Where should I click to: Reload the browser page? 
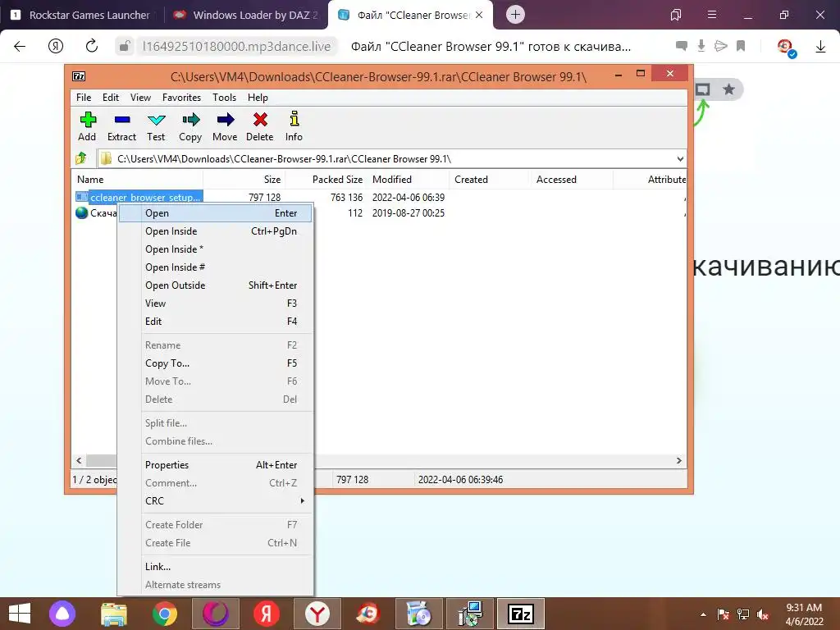pos(92,46)
